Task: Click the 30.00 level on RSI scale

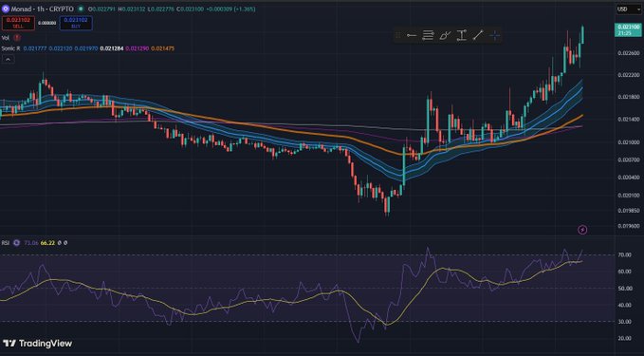Action: point(625,322)
